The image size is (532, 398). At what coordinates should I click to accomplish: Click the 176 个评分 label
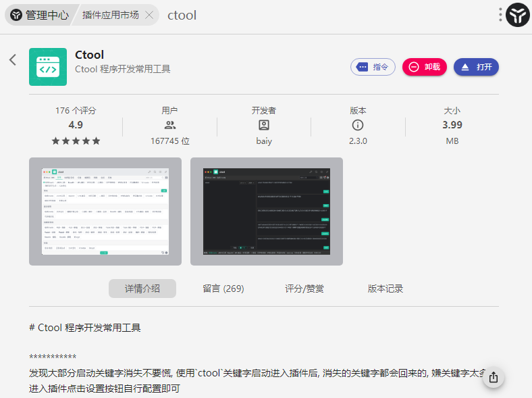tap(76, 111)
